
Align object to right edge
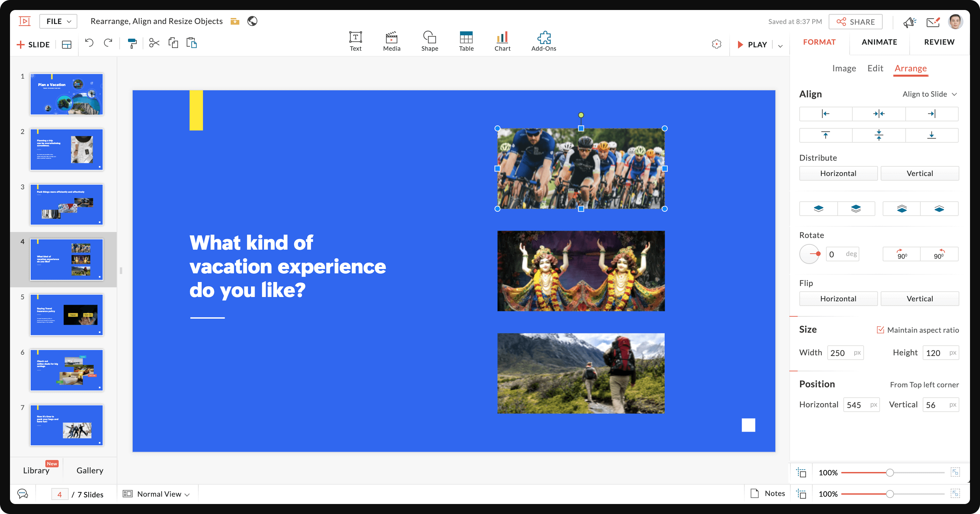tap(932, 114)
